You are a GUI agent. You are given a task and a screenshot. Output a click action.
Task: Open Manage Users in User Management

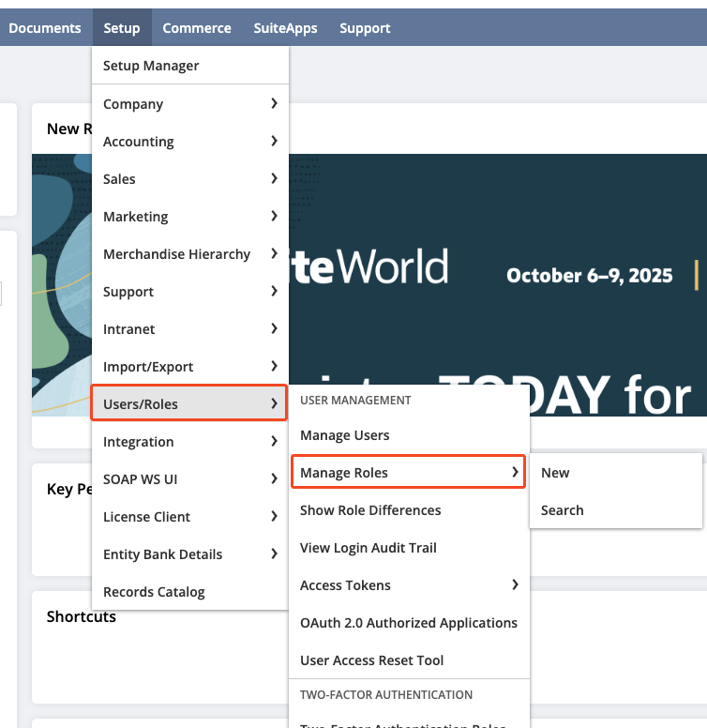pyautogui.click(x=345, y=435)
